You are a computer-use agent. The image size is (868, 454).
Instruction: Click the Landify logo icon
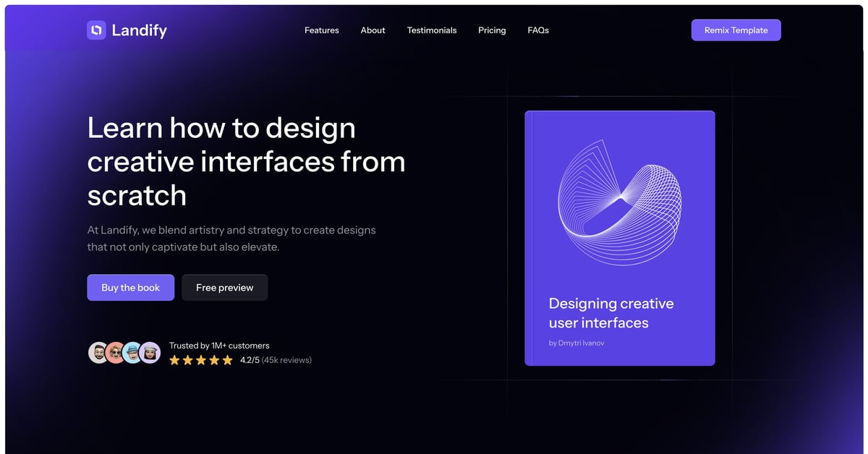point(96,30)
